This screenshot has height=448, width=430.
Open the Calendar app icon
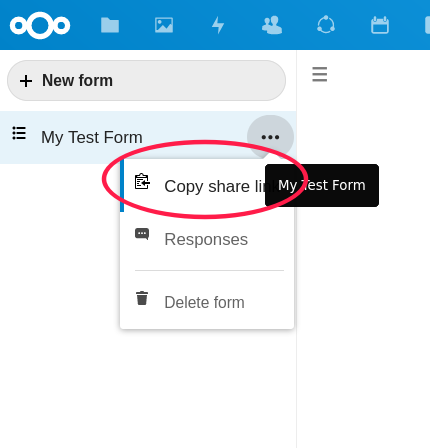[380, 25]
